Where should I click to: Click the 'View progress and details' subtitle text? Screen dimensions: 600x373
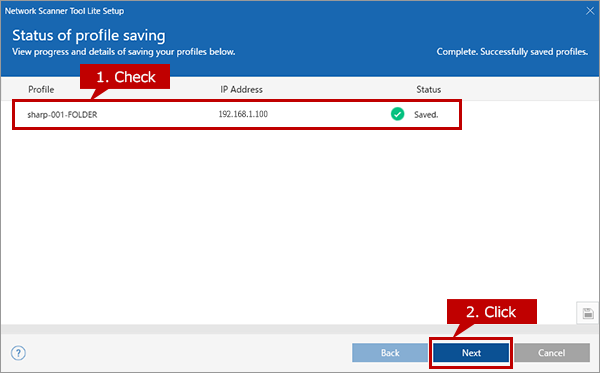pyautogui.click(x=124, y=52)
